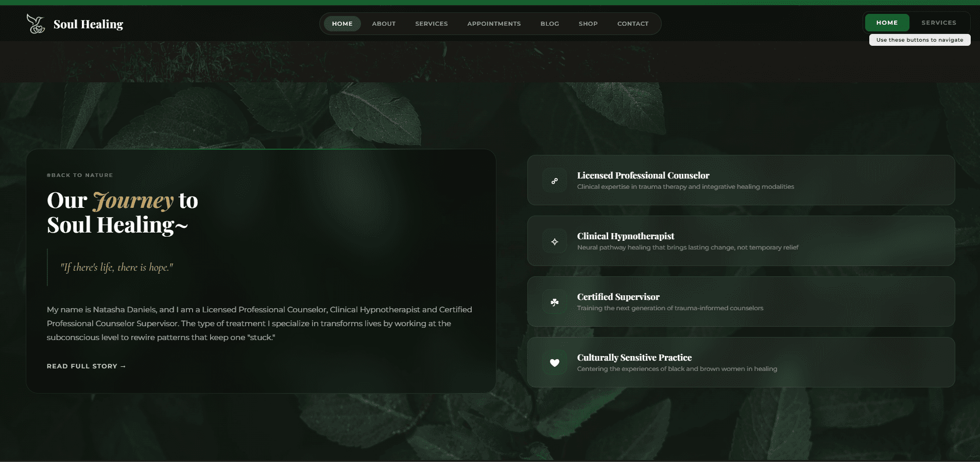
Task: Click the Certified Supervisor clover icon
Action: tap(555, 303)
